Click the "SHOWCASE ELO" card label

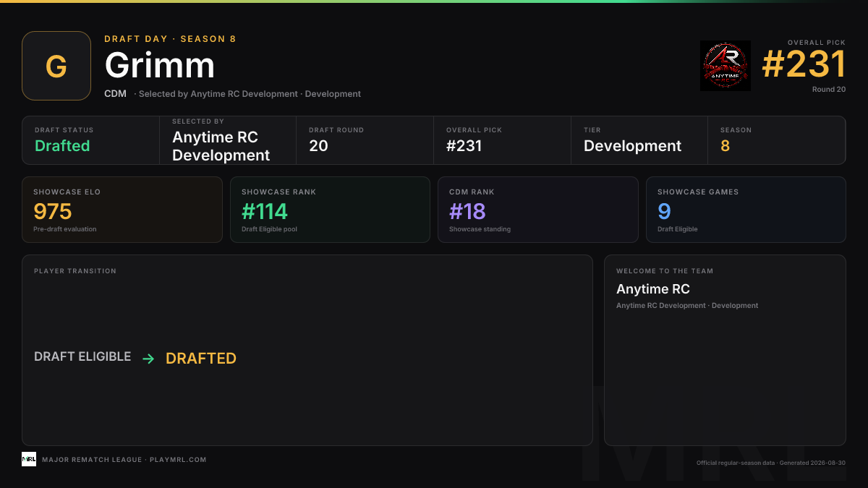tap(67, 192)
